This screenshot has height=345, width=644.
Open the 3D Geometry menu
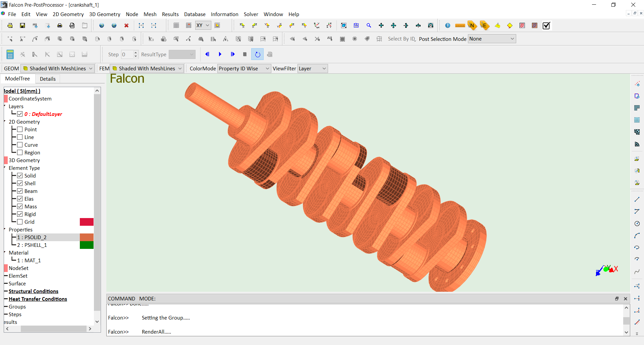105,14
